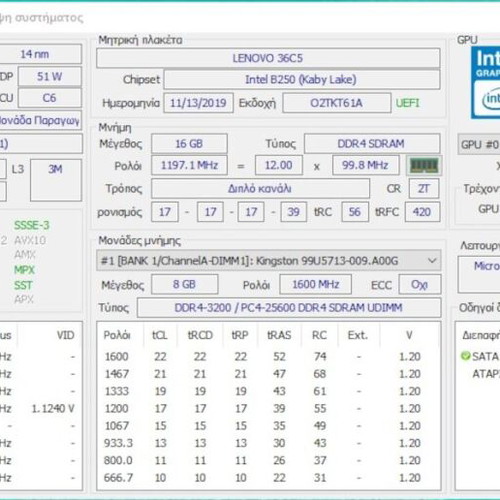Click the green memory module icon beside 99.8 MHz
500x500 pixels.
tap(424, 165)
